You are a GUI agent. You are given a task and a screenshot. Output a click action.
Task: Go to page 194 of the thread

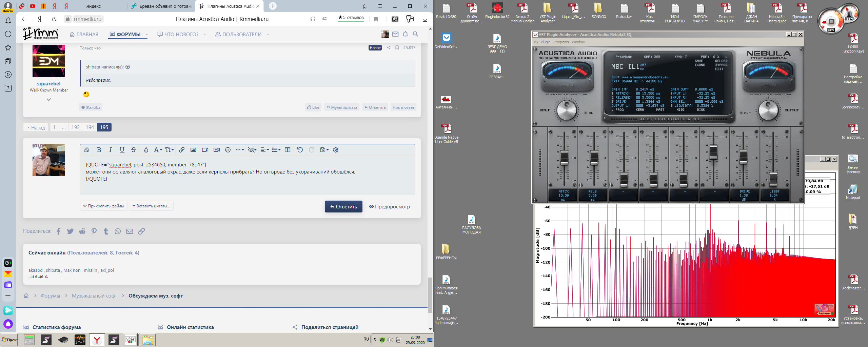coord(90,127)
